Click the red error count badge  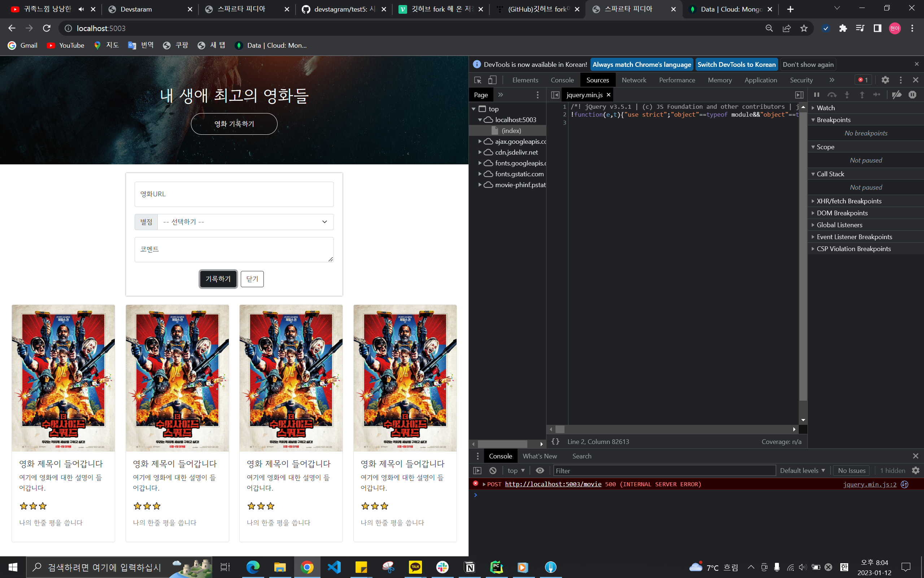click(863, 80)
